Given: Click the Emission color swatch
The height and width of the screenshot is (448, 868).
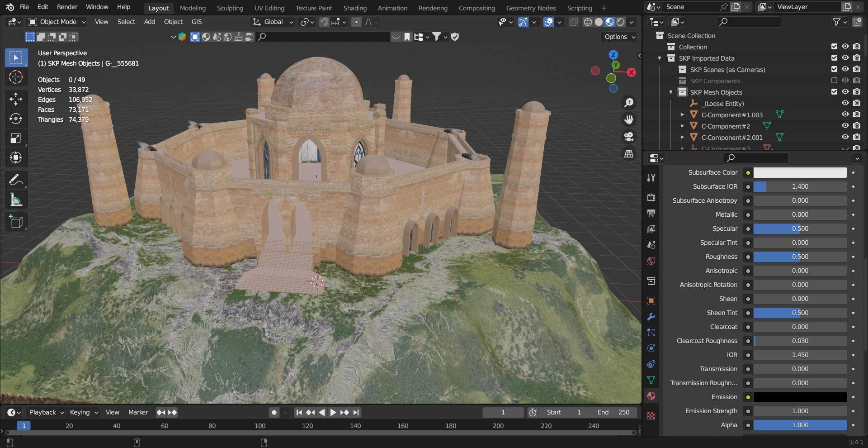Looking at the screenshot, I should (800, 397).
